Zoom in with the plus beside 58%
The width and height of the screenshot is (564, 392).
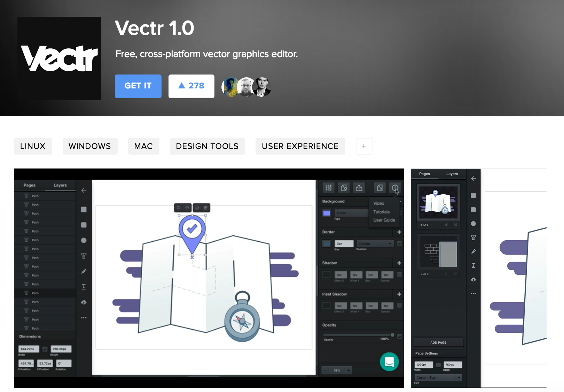tap(348, 370)
